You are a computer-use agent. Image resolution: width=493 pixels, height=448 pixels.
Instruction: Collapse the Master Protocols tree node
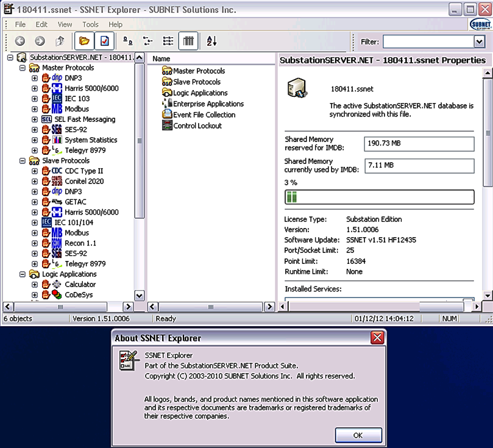point(23,68)
